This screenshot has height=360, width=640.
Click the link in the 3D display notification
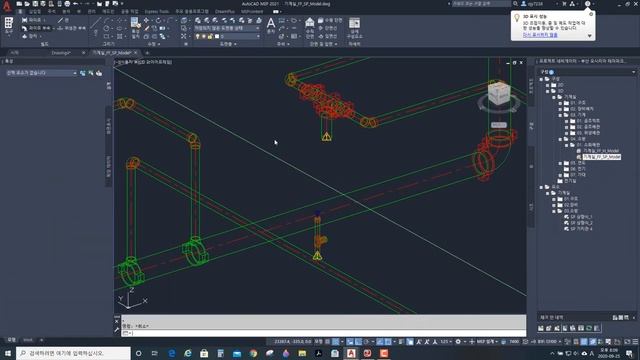(540, 36)
